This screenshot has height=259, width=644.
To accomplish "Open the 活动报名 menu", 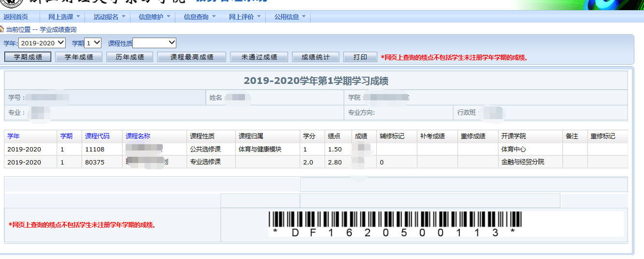I will click(109, 17).
